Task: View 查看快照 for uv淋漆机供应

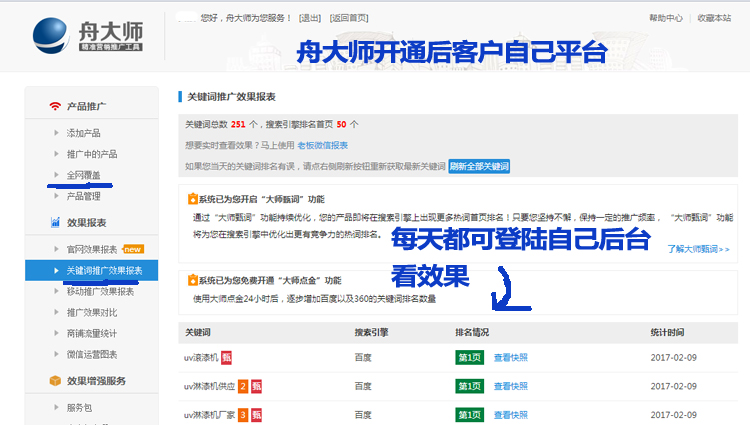Action: click(x=510, y=386)
